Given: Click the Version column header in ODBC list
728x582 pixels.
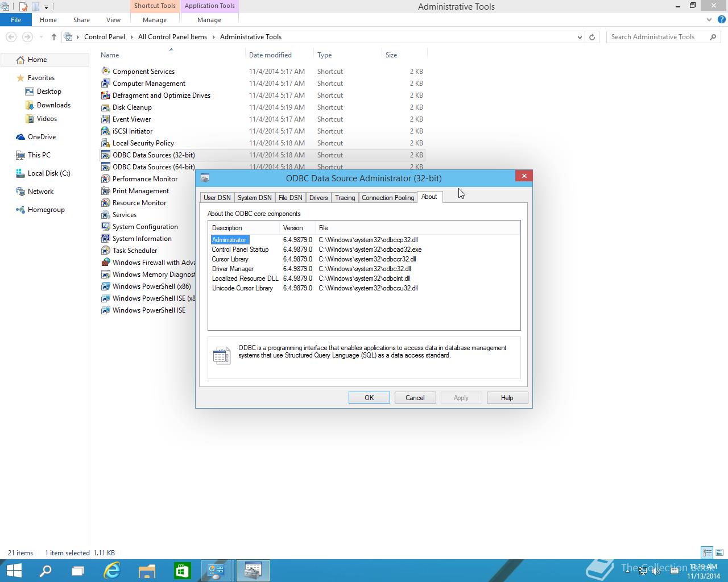Looking at the screenshot, I should click(297, 228).
